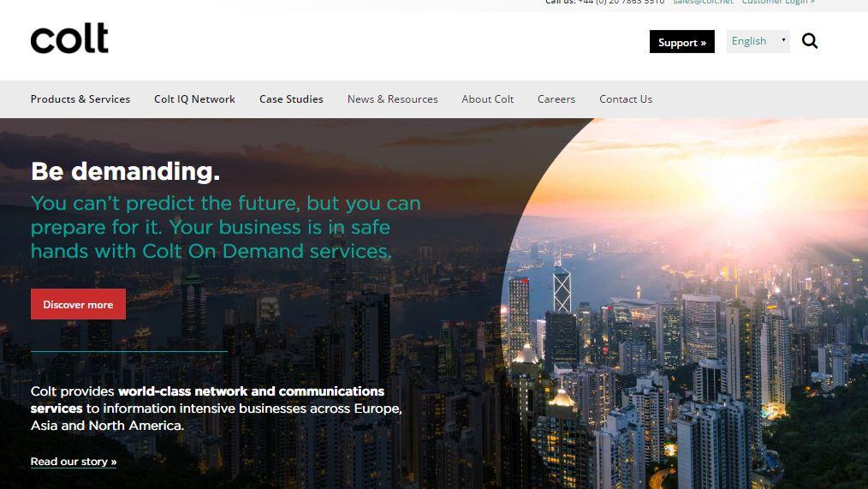868x489 pixels.
Task: Click the sales@colt.net email link
Action: (x=703, y=3)
